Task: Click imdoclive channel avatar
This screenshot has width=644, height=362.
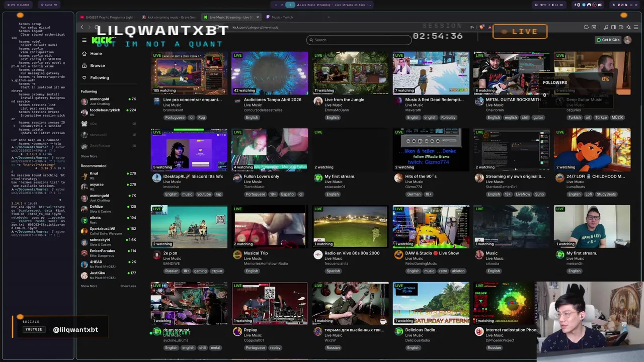Action: pos(157,177)
